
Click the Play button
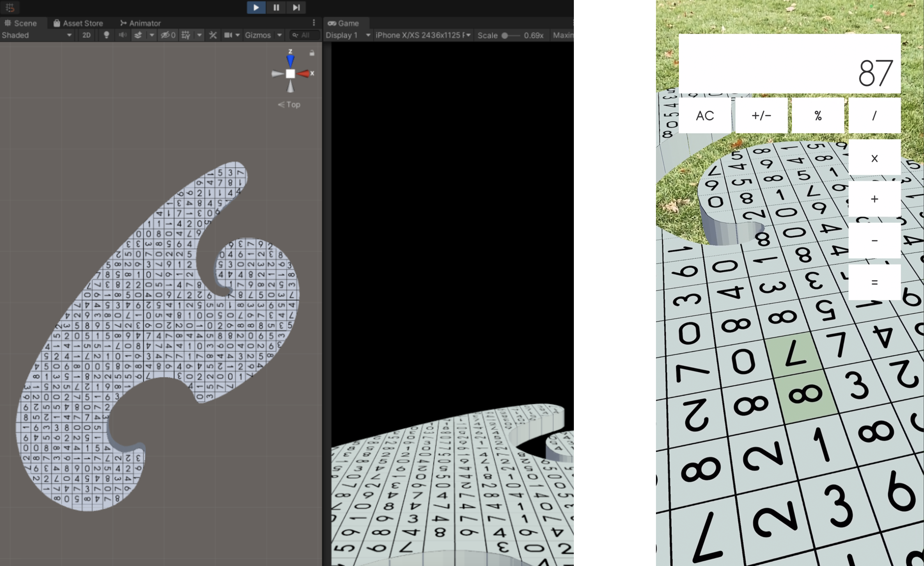tap(256, 7)
